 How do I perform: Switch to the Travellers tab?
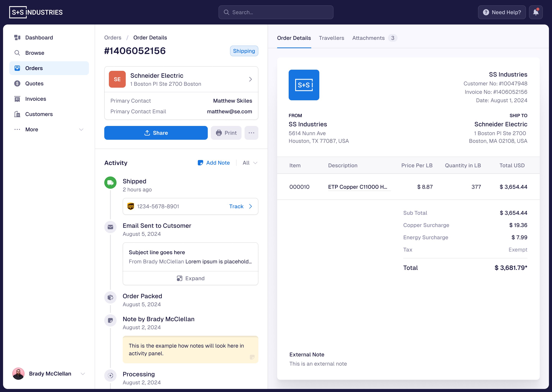tap(331, 38)
